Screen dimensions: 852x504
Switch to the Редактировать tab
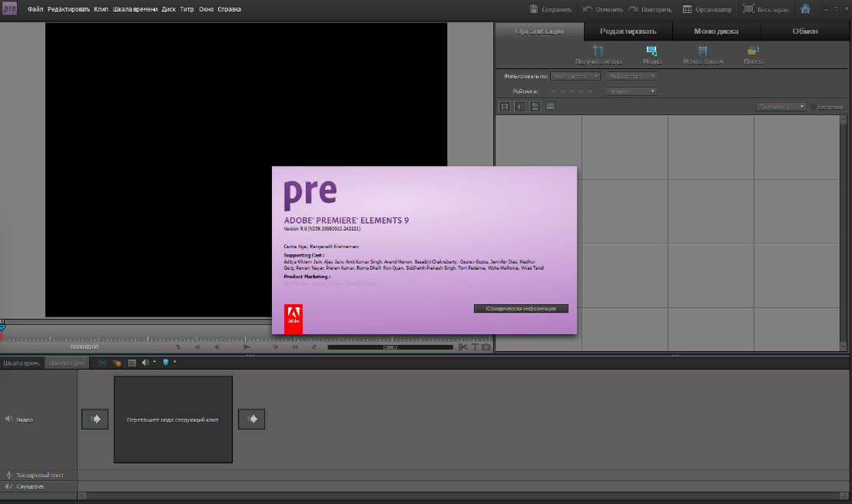(x=628, y=31)
